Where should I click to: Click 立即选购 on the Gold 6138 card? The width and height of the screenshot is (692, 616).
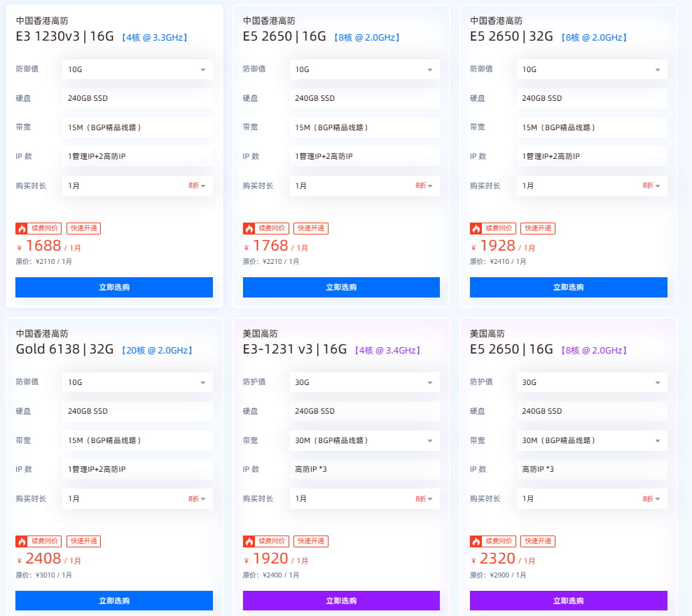(x=113, y=600)
